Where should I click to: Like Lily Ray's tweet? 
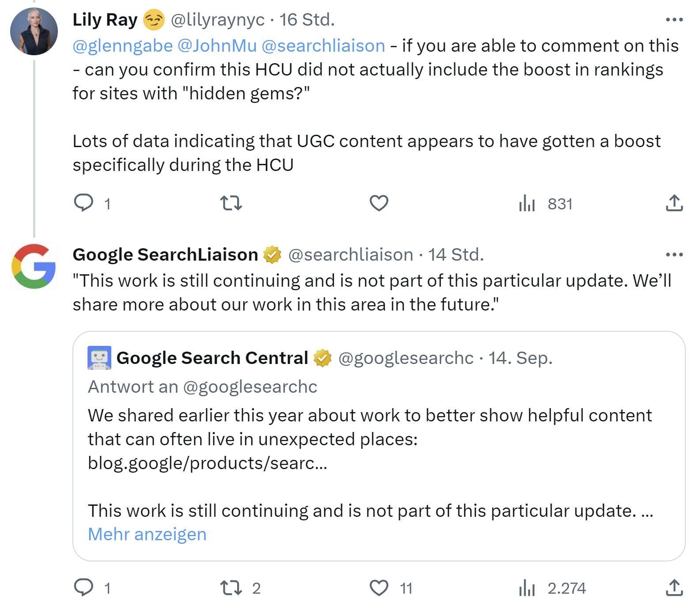[x=380, y=203]
